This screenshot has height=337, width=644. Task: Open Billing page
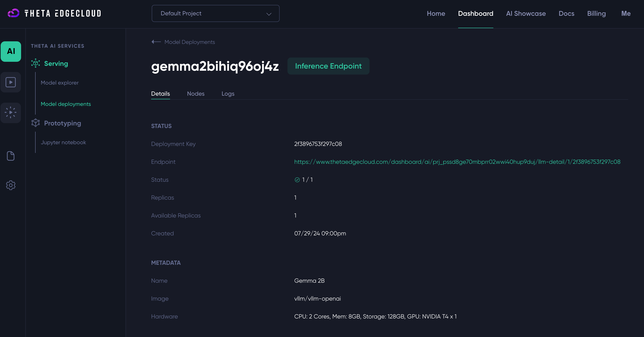click(x=596, y=13)
